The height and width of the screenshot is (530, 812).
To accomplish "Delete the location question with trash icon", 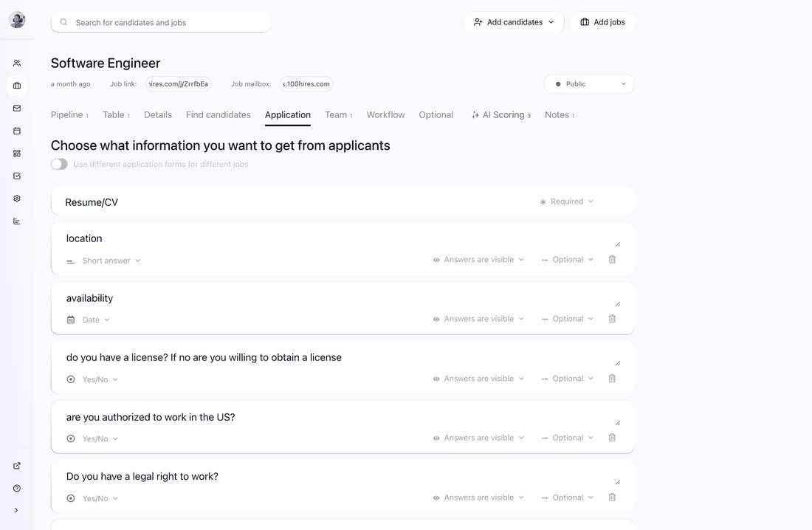I will (612, 260).
